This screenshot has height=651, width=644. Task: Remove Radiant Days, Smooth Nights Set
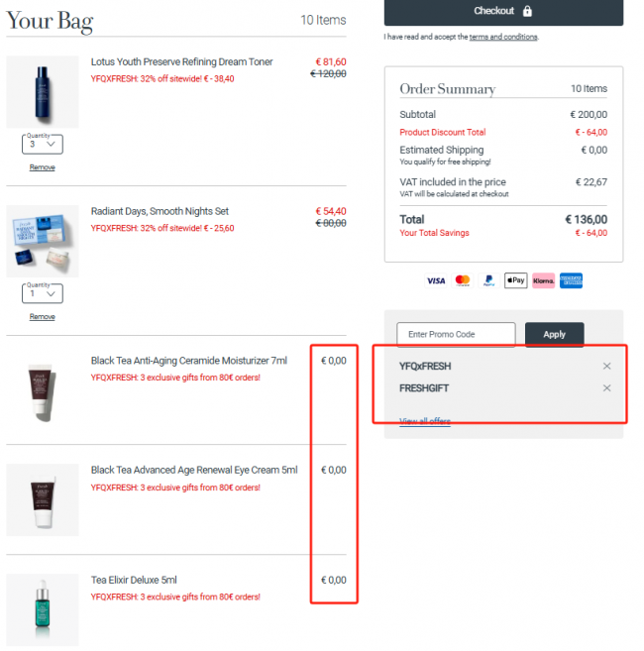coord(42,317)
